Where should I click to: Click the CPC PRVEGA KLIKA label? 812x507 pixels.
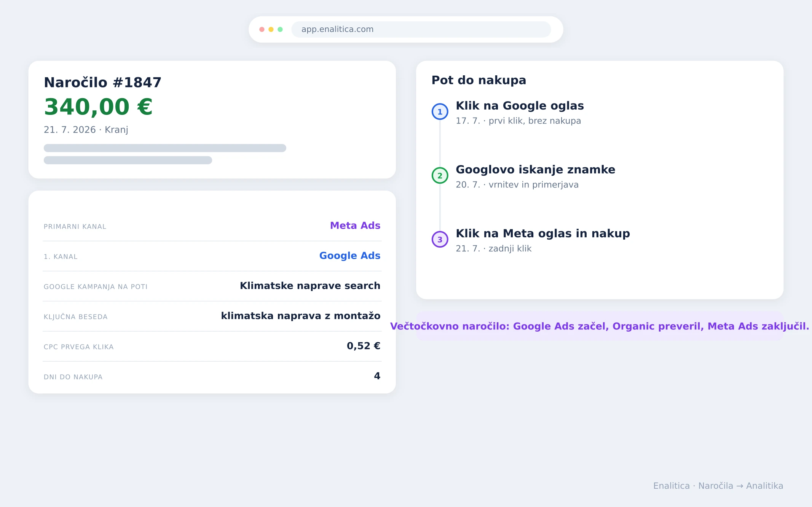click(x=79, y=347)
